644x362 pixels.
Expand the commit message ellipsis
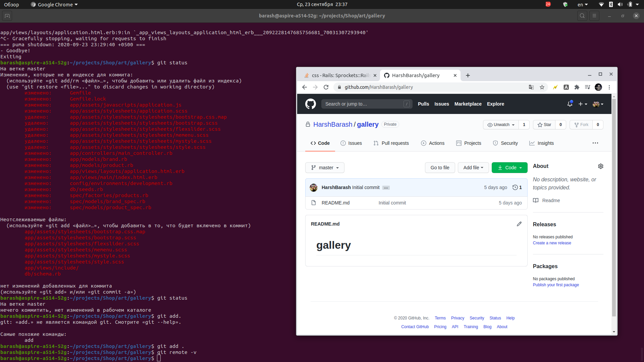(x=386, y=188)
